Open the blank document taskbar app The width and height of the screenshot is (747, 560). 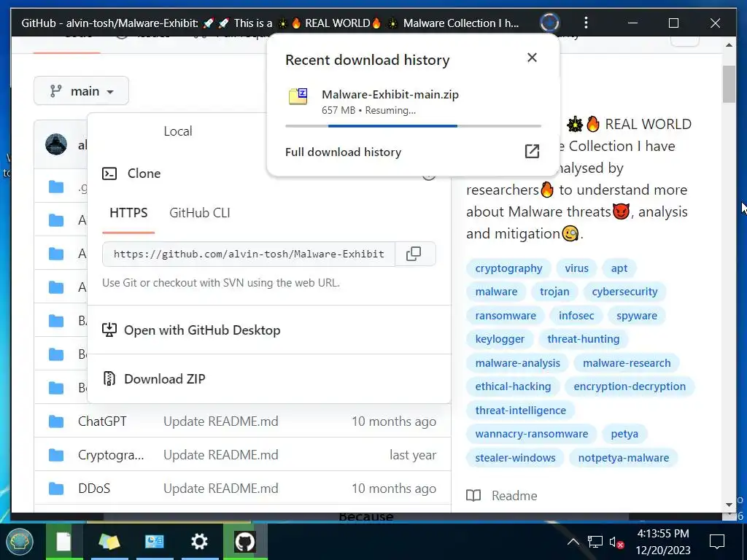click(x=64, y=542)
